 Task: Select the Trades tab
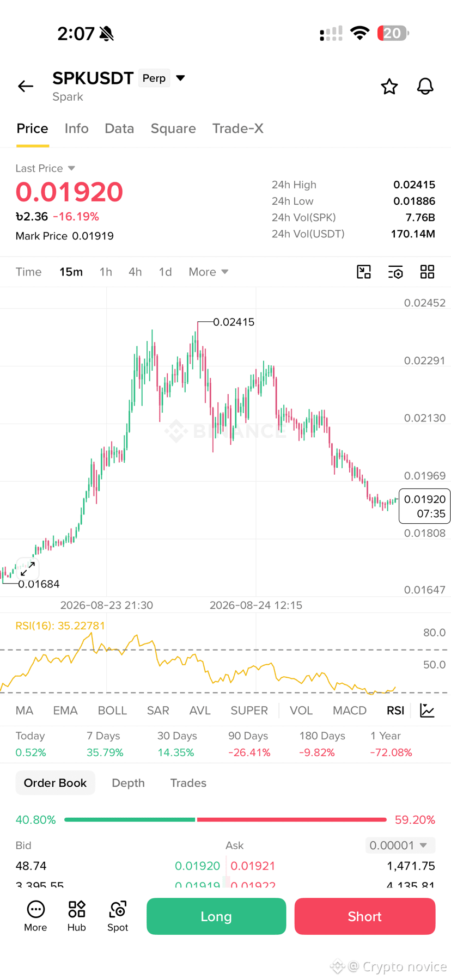[x=188, y=783]
